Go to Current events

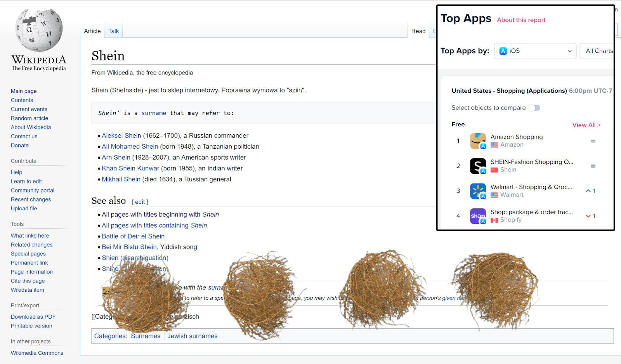coord(29,109)
